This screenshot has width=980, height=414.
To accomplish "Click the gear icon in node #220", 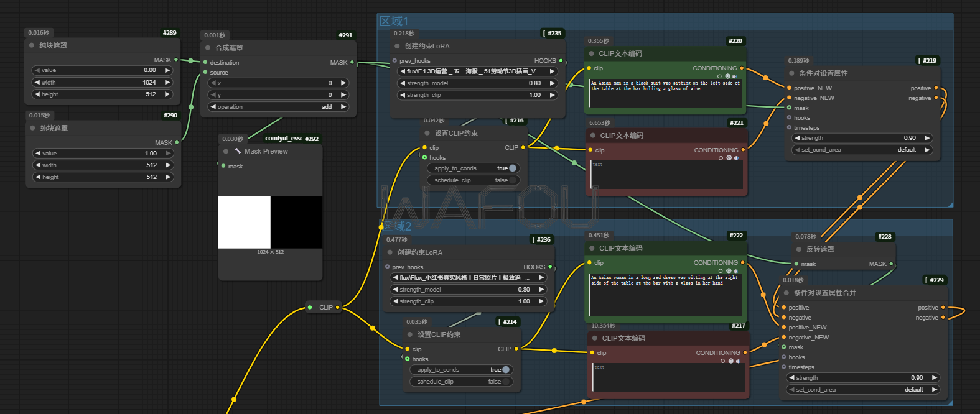I will click(x=727, y=76).
